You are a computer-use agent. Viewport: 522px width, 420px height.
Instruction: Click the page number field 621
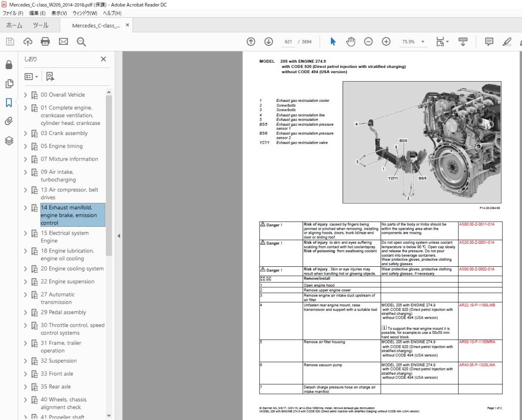pos(288,42)
